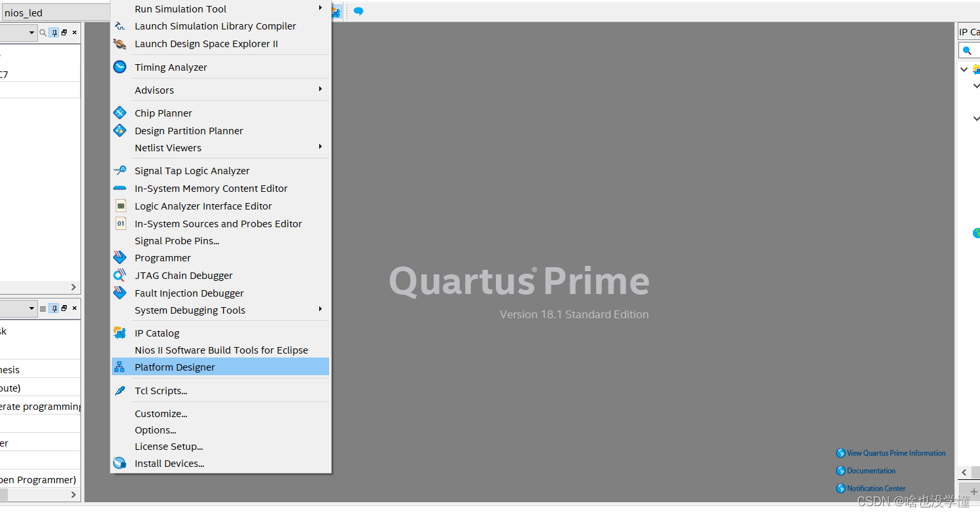980x514 pixels.
Task: Click the In-System Memory Content Editor icon
Action: point(120,188)
